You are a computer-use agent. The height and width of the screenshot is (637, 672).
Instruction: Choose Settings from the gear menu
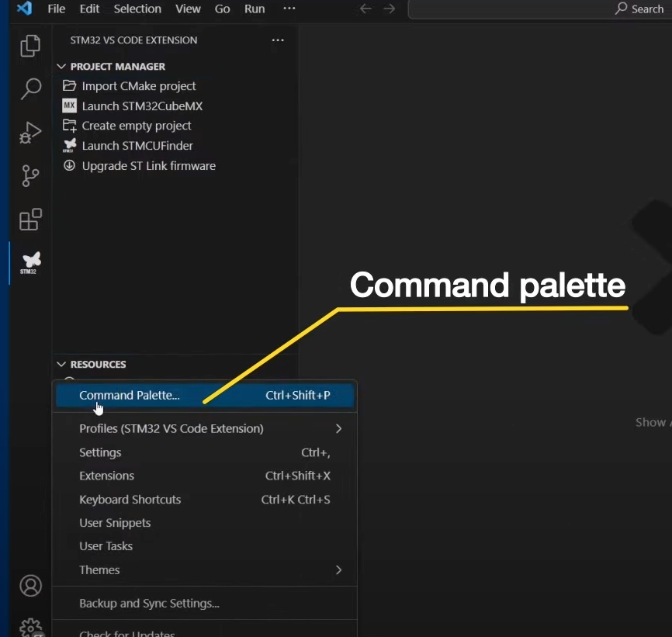205,452
